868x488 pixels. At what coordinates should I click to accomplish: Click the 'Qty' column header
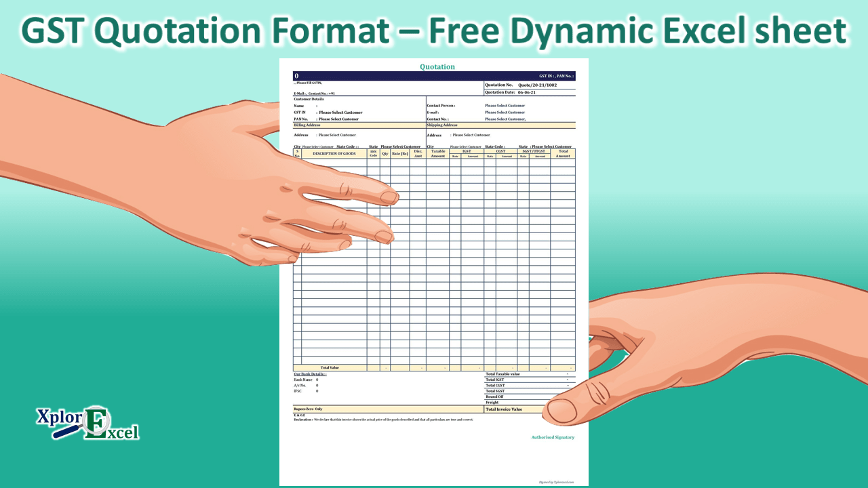(384, 154)
